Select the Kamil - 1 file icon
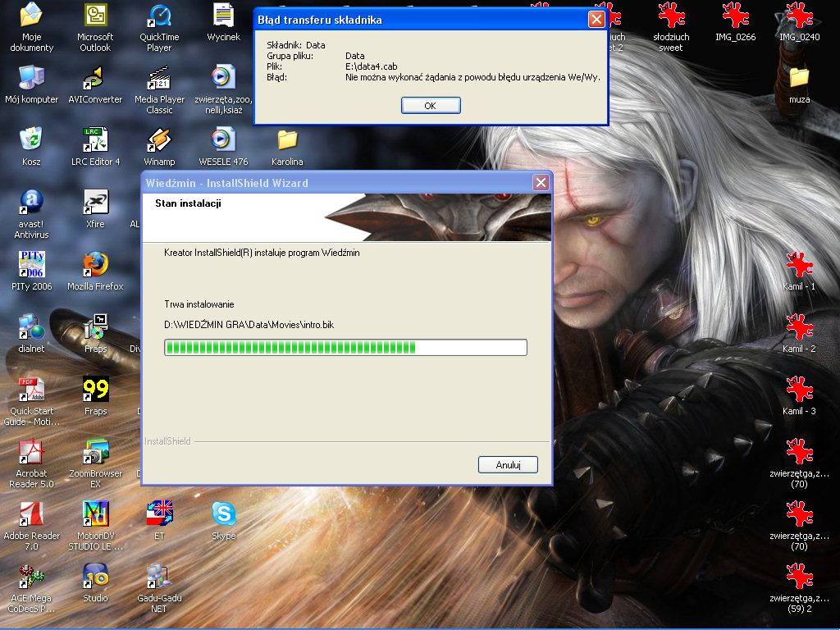 pyautogui.click(x=799, y=271)
